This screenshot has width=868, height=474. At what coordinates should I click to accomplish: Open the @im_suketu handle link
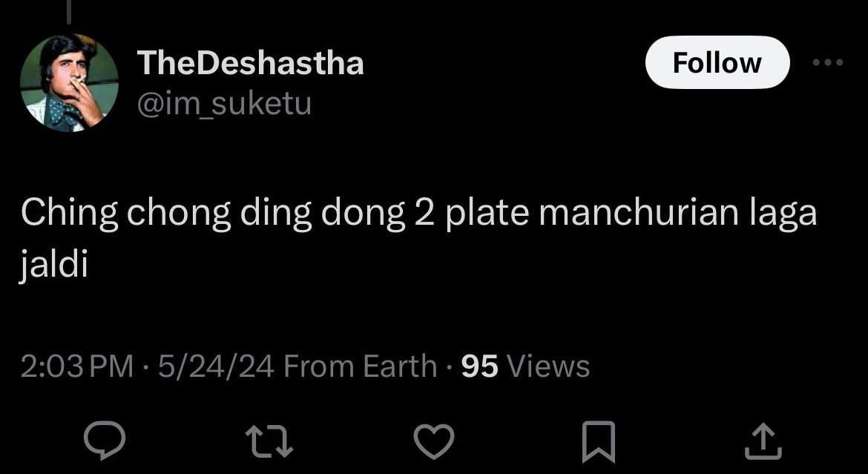point(224,104)
